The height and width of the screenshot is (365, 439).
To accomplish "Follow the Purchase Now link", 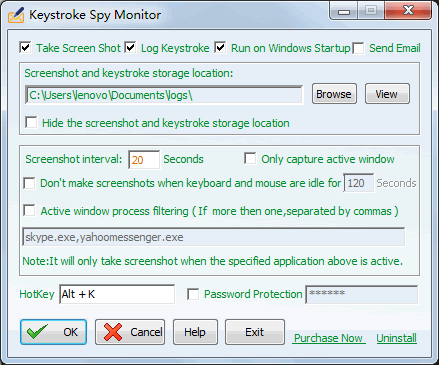I will (328, 338).
